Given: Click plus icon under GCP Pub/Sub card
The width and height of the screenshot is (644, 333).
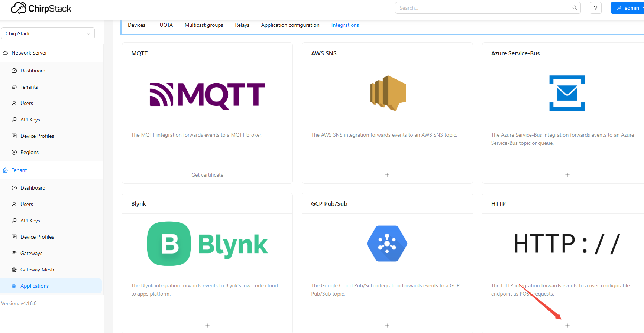Looking at the screenshot, I should tap(387, 326).
